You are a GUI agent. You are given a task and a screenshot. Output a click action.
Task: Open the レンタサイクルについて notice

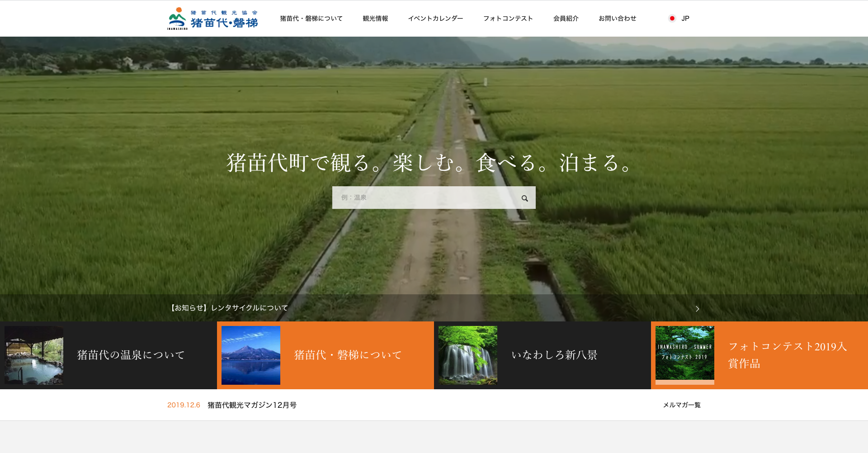tap(229, 308)
